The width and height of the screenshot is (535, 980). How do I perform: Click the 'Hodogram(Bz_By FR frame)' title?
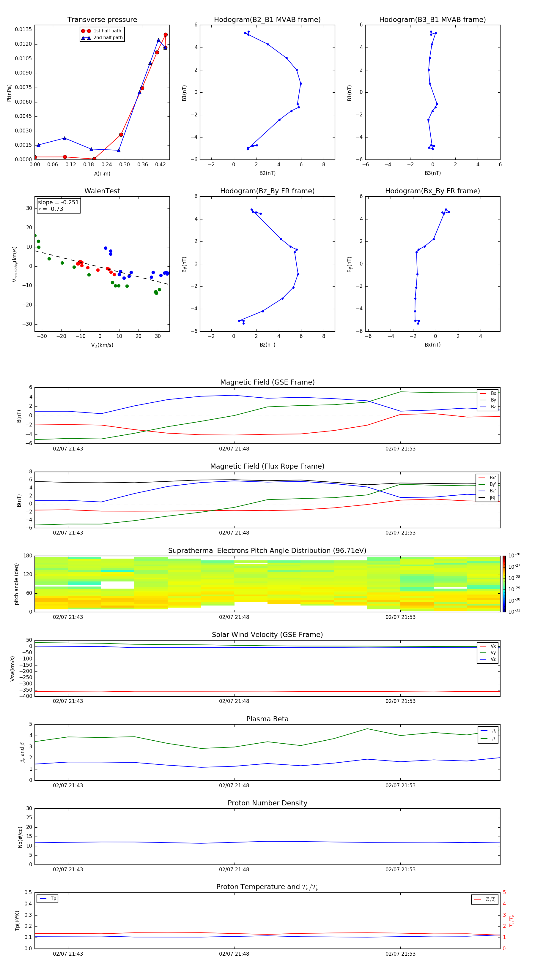tap(267, 191)
